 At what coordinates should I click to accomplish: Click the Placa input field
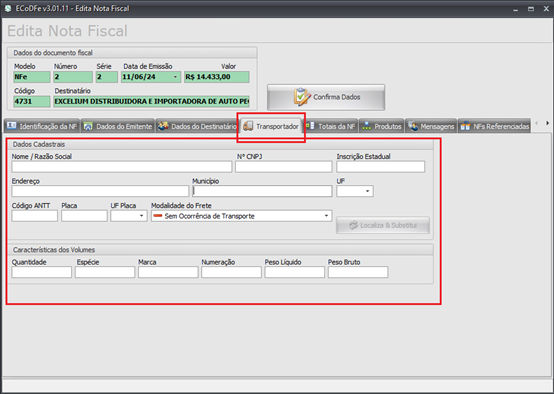coord(84,216)
